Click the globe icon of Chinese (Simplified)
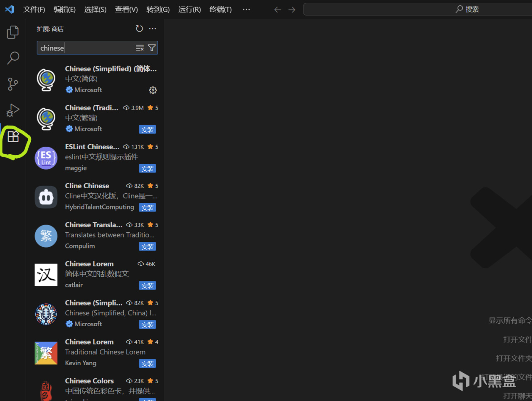The width and height of the screenshot is (532, 401). coord(46,79)
